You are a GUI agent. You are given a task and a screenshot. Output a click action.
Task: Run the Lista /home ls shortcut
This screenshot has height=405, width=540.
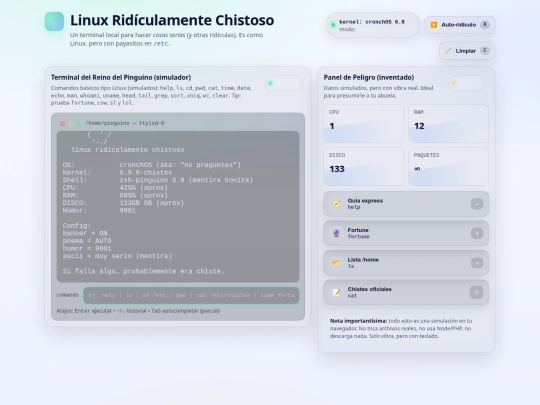[406, 263]
